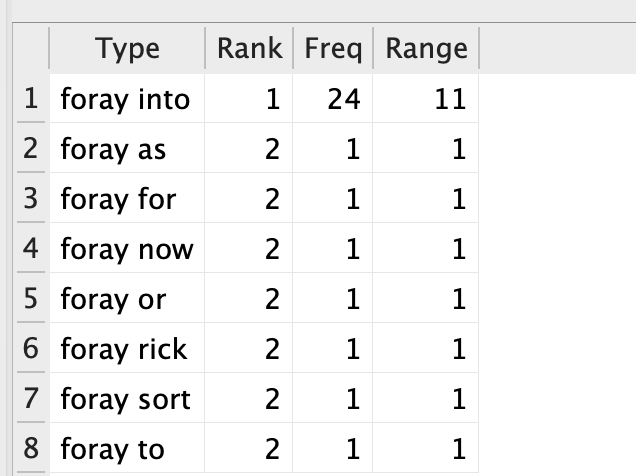This screenshot has width=636, height=476.
Task: Click freq value in 'foray rick' row
Action: coord(352,349)
